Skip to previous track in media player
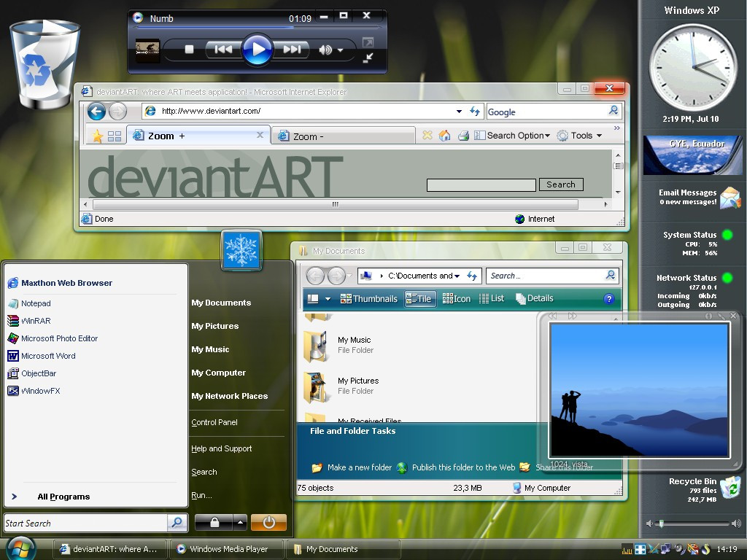Image resolution: width=747 pixels, height=560 pixels. [x=223, y=49]
